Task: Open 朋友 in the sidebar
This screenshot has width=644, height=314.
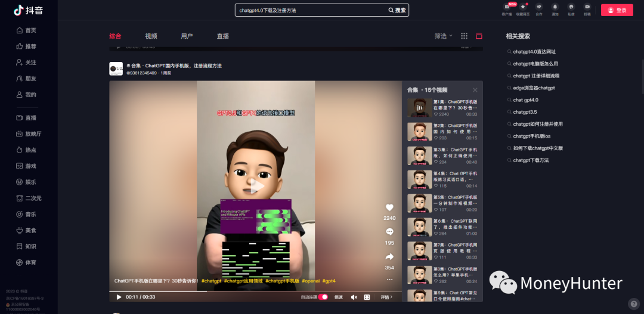Action: point(26,79)
